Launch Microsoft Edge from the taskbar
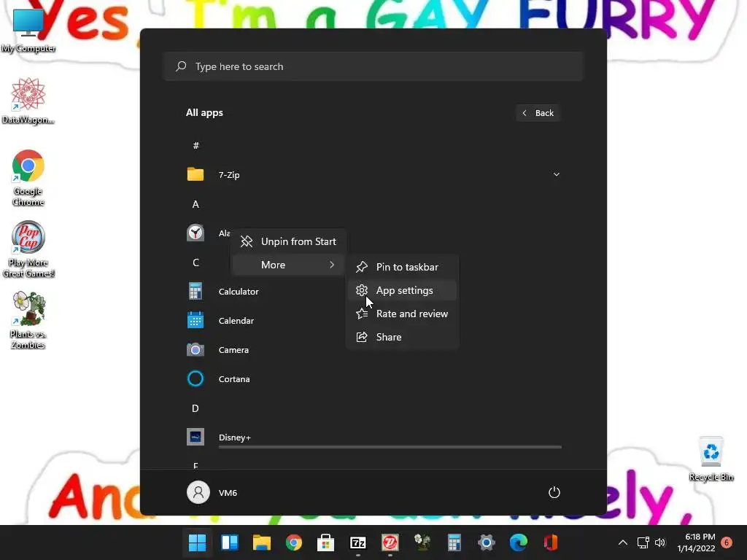Screen dimensions: 747x560 tap(519, 542)
